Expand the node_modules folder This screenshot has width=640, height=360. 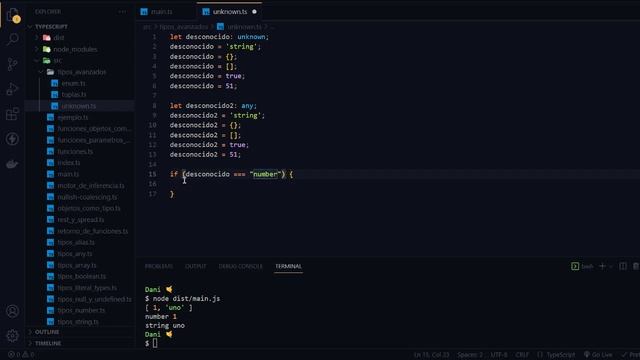75,49
